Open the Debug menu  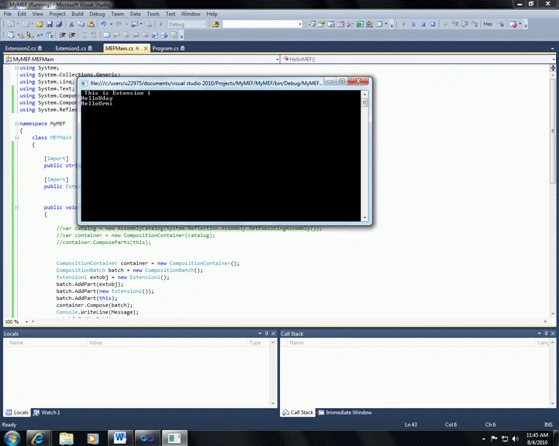point(97,14)
